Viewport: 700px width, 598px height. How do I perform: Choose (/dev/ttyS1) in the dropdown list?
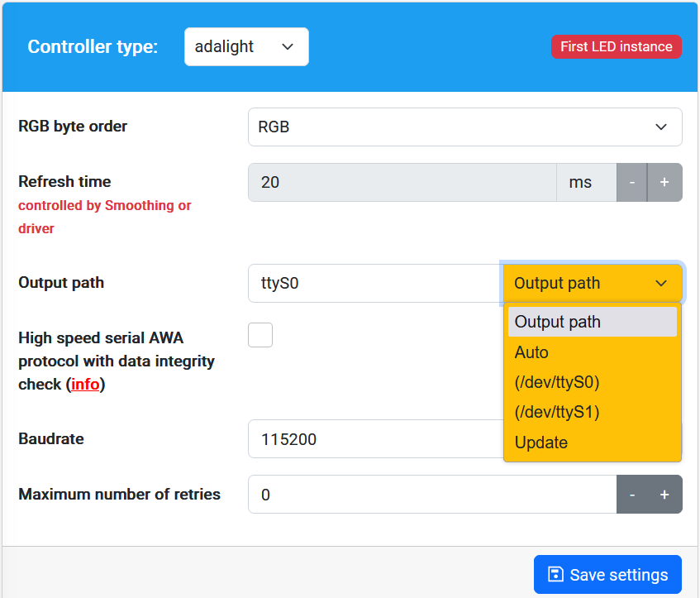(556, 412)
